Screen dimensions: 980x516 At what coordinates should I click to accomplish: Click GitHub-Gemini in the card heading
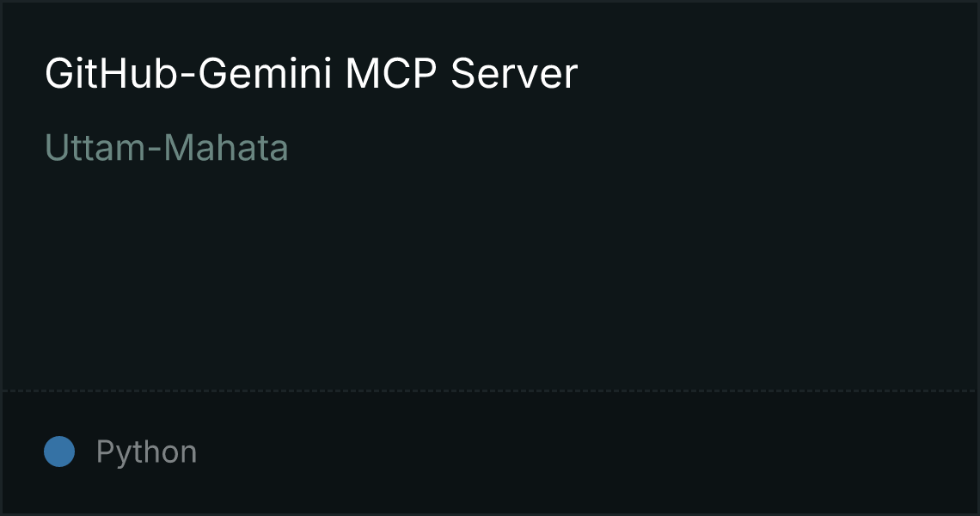coord(188,74)
